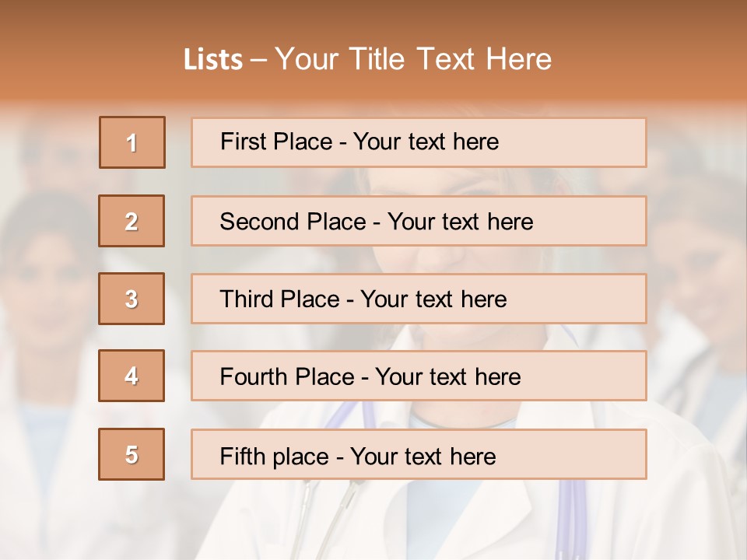Image resolution: width=747 pixels, height=560 pixels.
Task: Click the Your Title Text Here heading
Action: coord(413,59)
